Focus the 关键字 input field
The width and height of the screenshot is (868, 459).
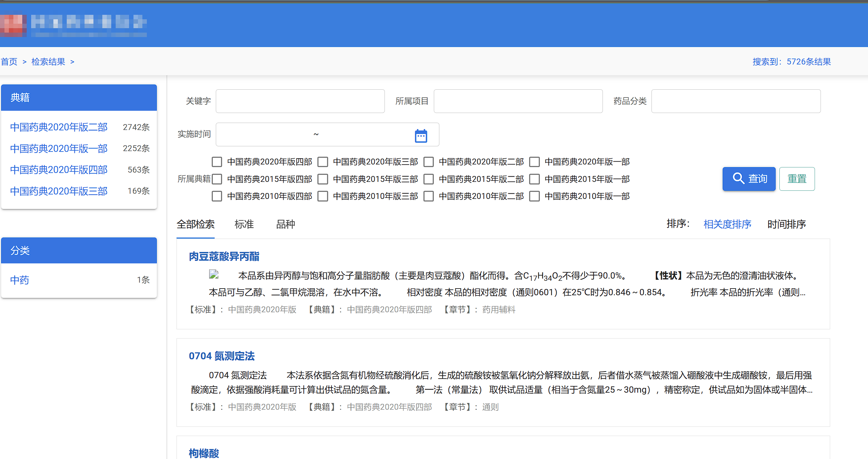(x=300, y=101)
